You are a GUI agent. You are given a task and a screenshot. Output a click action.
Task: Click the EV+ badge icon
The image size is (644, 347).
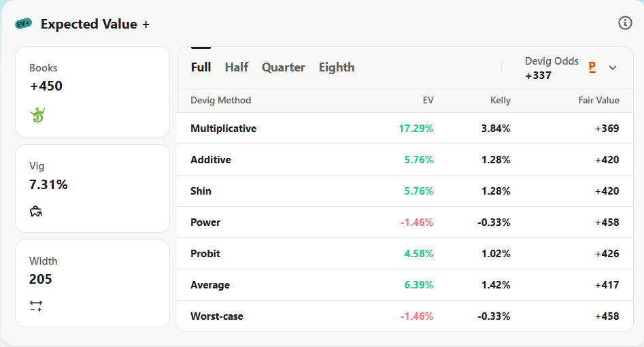(x=23, y=24)
